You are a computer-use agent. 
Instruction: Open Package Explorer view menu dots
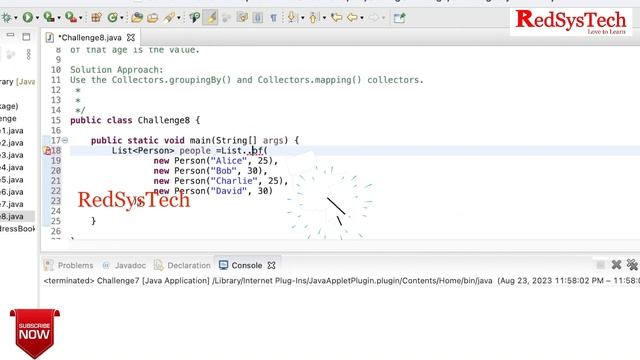[29, 54]
